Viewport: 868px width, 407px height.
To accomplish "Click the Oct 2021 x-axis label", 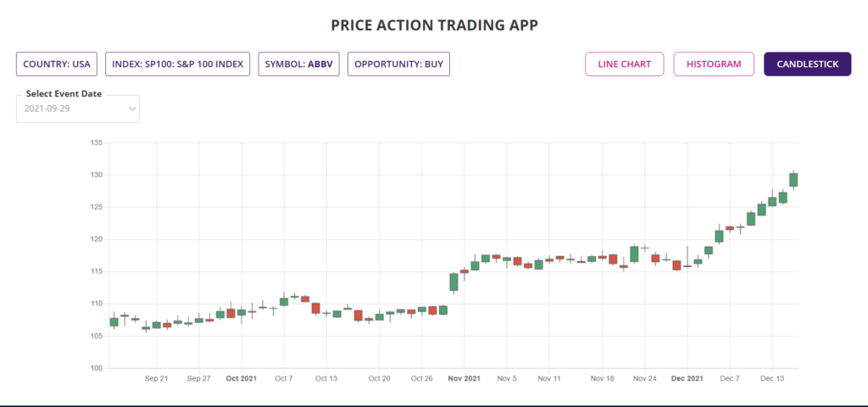I will pyautogui.click(x=242, y=378).
